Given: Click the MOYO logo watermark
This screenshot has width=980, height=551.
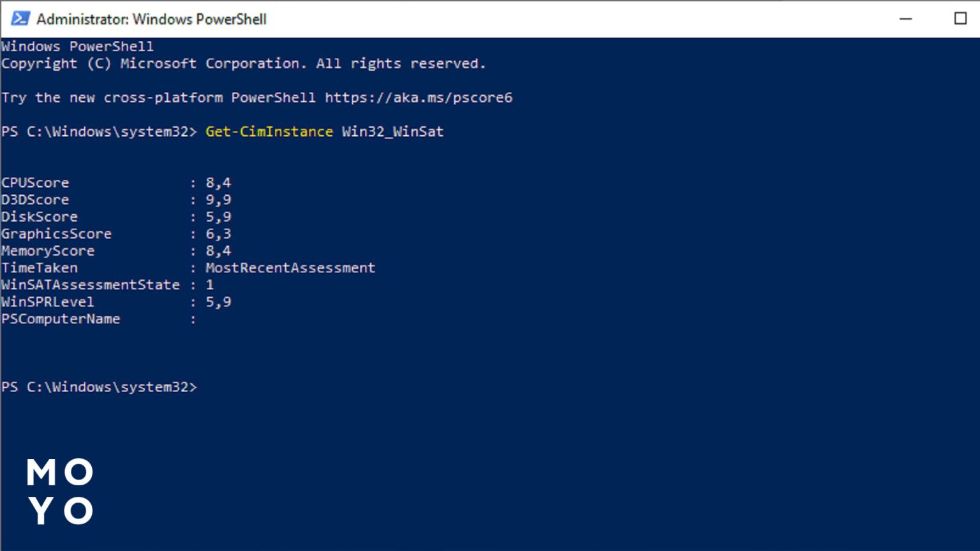Looking at the screenshot, I should 61,491.
